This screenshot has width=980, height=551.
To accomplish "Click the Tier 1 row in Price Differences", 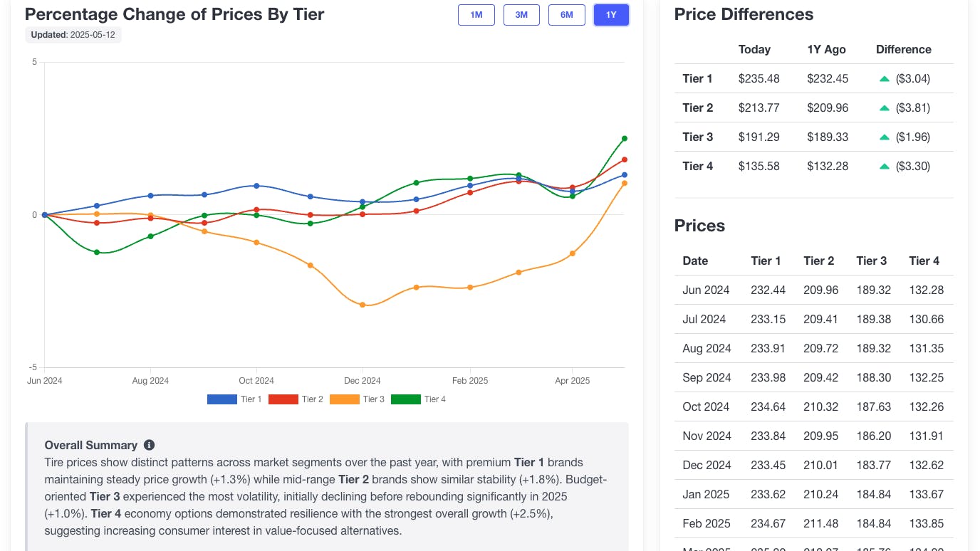I will coord(812,78).
